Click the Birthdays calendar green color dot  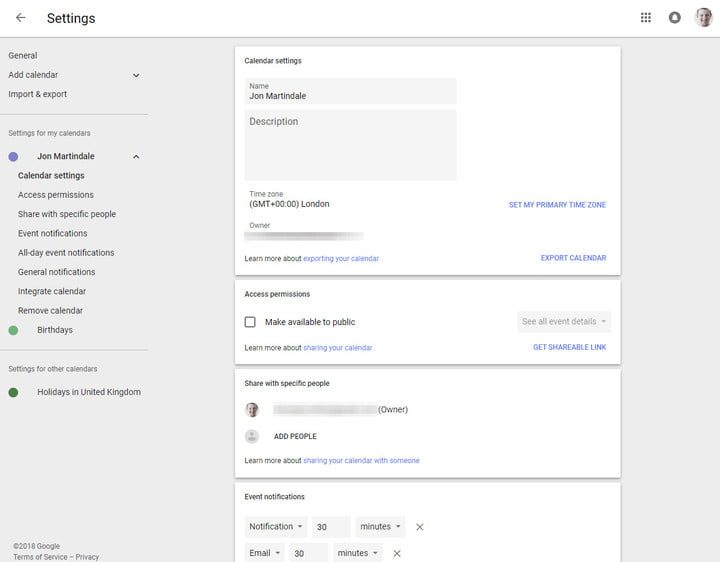[x=13, y=330]
